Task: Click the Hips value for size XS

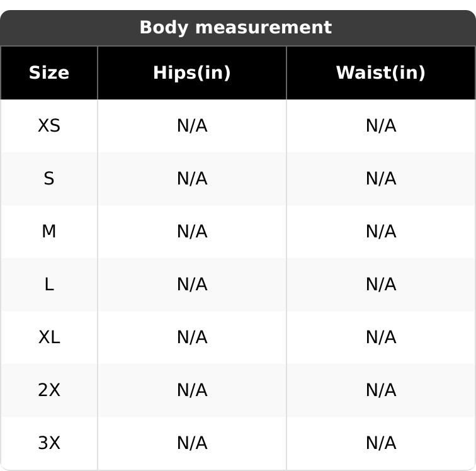Action: point(192,126)
